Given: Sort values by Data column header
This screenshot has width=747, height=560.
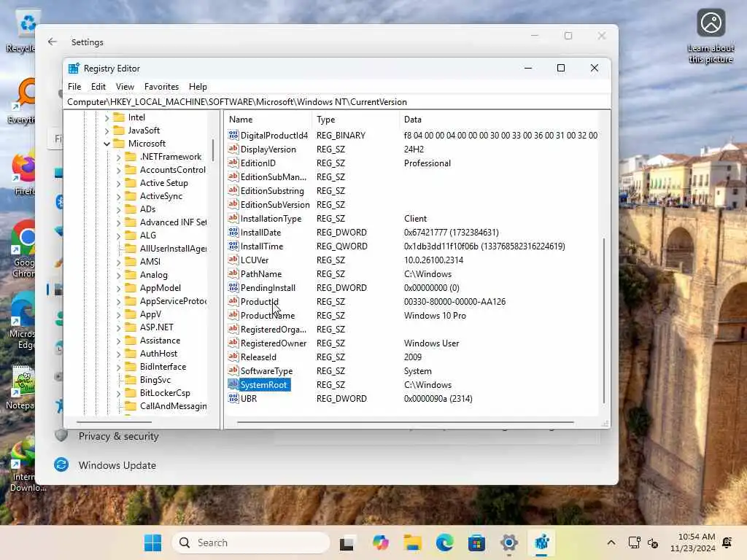Looking at the screenshot, I should coord(500,120).
